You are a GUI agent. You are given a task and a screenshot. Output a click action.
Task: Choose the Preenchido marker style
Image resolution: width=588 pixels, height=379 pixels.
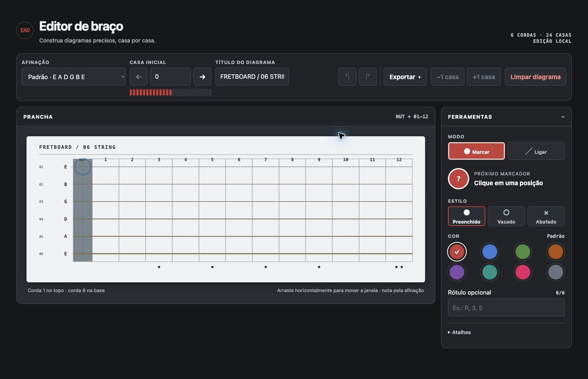[466, 216]
